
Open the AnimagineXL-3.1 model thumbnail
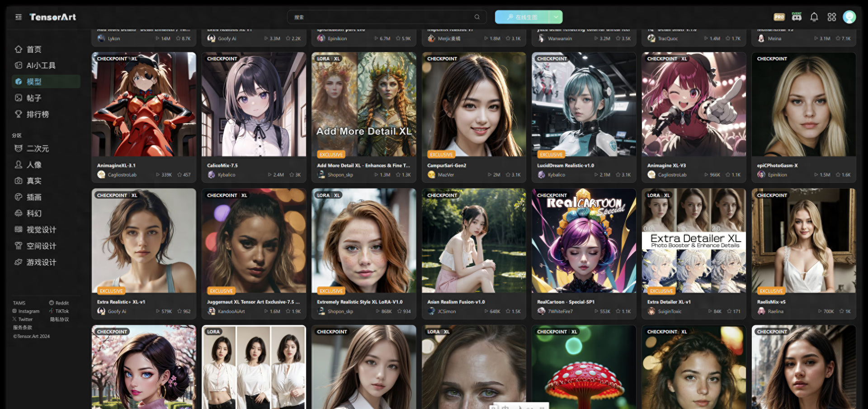144,104
